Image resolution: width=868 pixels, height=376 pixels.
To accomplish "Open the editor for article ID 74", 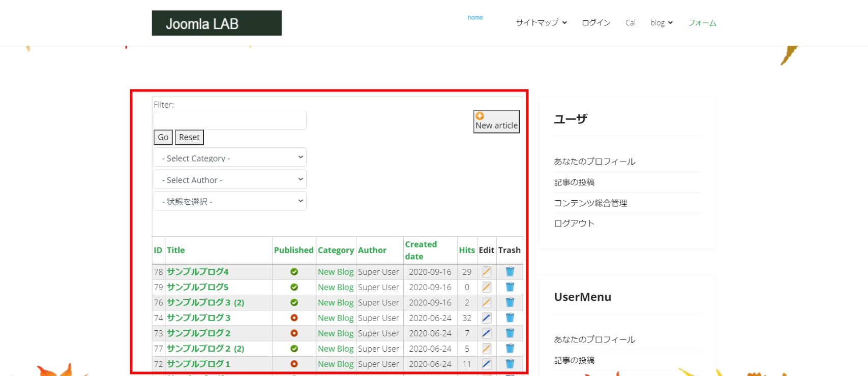I will (x=486, y=318).
